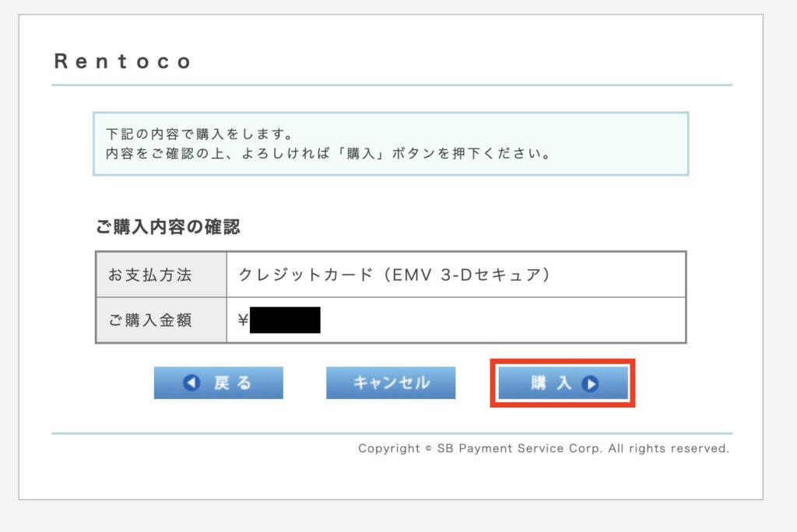Click the yen symbol in amount row

pos(243,320)
